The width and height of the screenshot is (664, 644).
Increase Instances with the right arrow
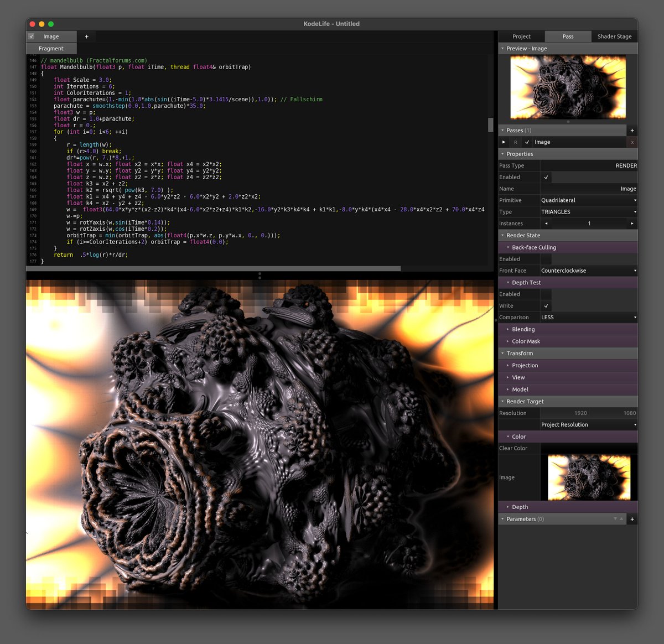(632, 224)
